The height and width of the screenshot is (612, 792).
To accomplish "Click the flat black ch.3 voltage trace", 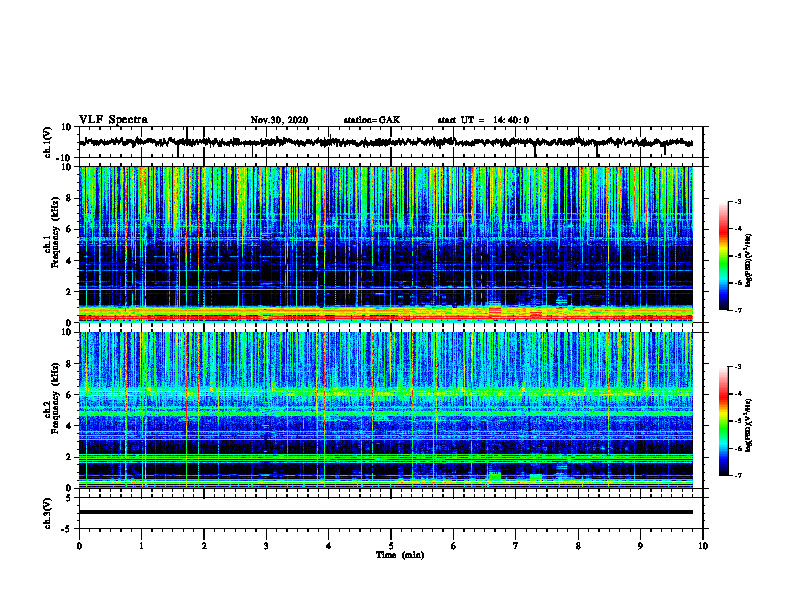I will point(386,512).
